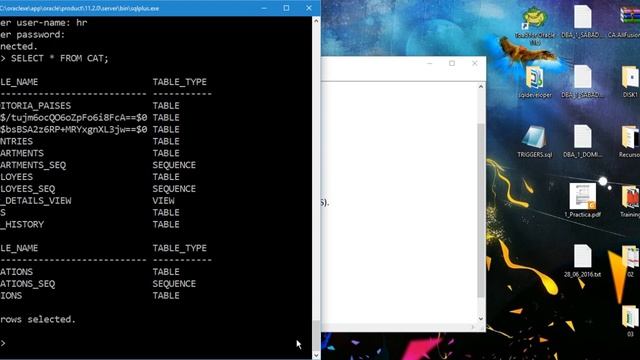Click the first 'TABLE_TYPE' column header

[180, 82]
